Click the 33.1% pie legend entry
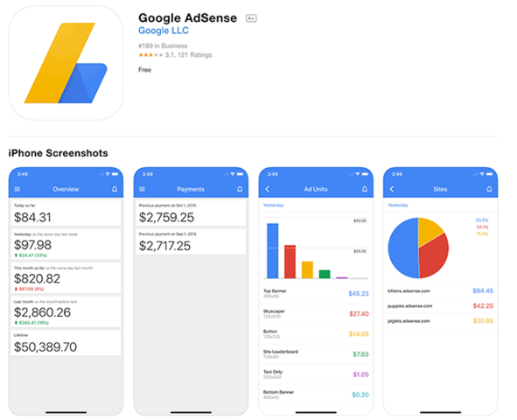This screenshot has height=420, width=517. [482, 227]
